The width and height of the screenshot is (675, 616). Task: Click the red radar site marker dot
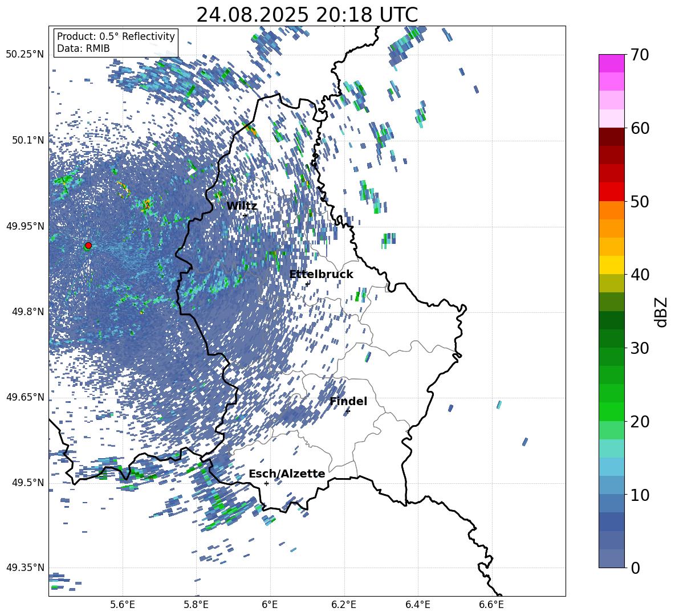click(88, 245)
